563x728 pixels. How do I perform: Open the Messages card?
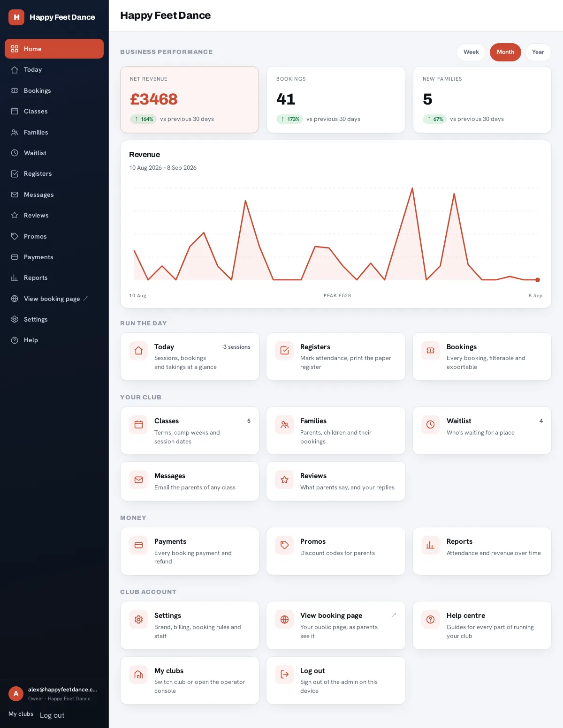coord(190,481)
